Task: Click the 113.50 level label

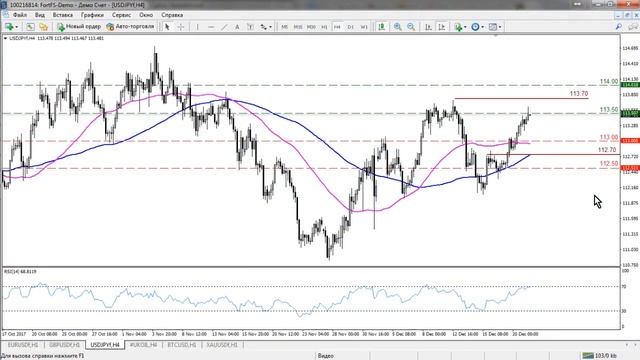Action: (x=609, y=110)
